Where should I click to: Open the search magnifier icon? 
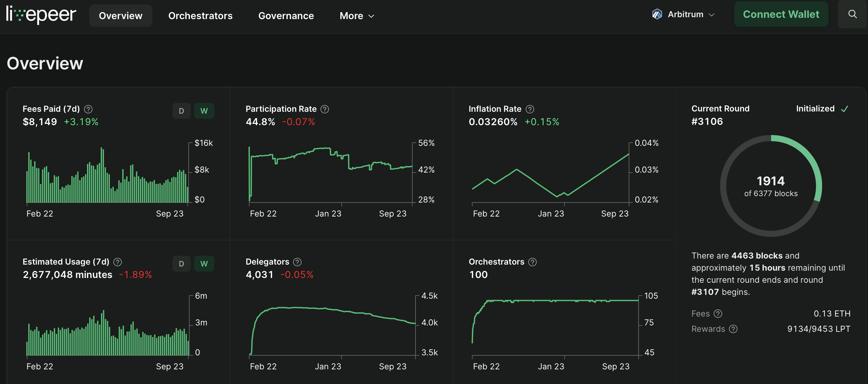coord(852,14)
